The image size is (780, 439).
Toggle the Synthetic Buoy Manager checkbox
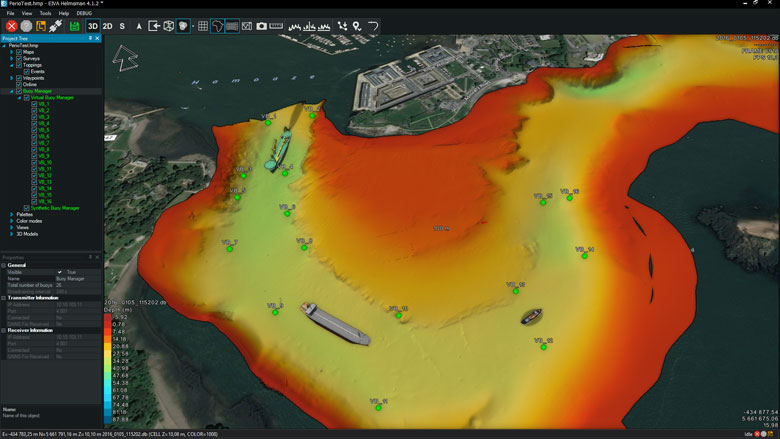27,208
